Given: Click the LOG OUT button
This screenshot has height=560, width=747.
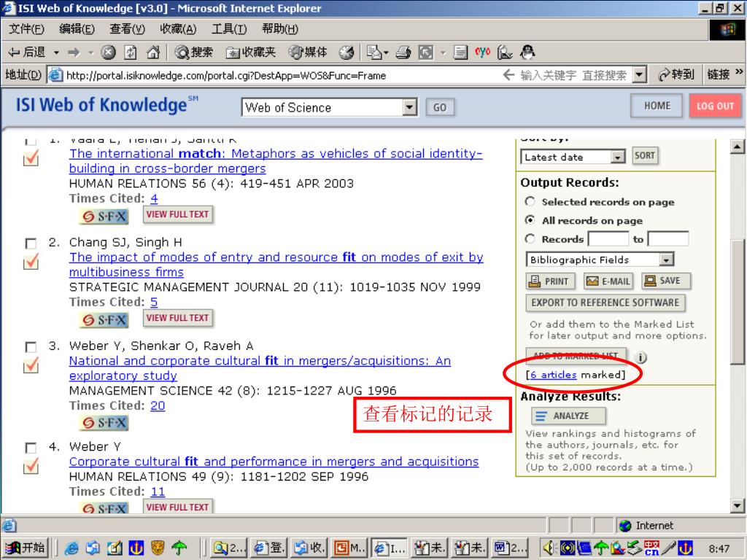Looking at the screenshot, I should (715, 106).
